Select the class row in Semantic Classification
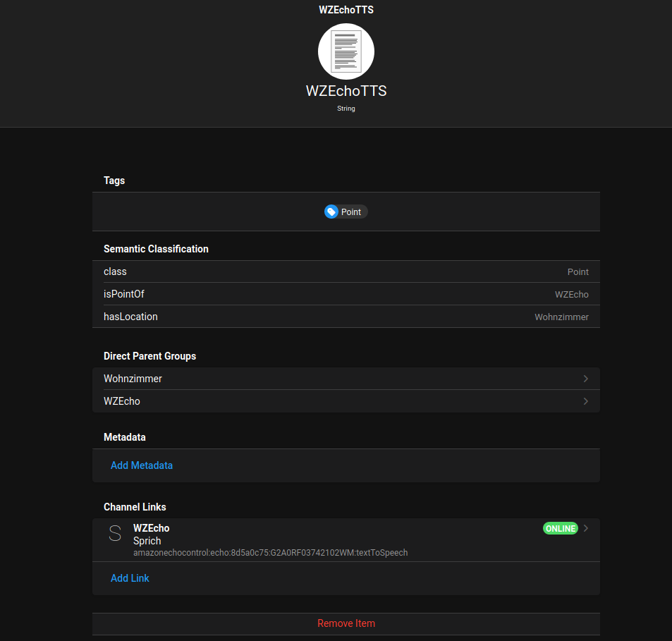This screenshot has width=672, height=641. [346, 271]
